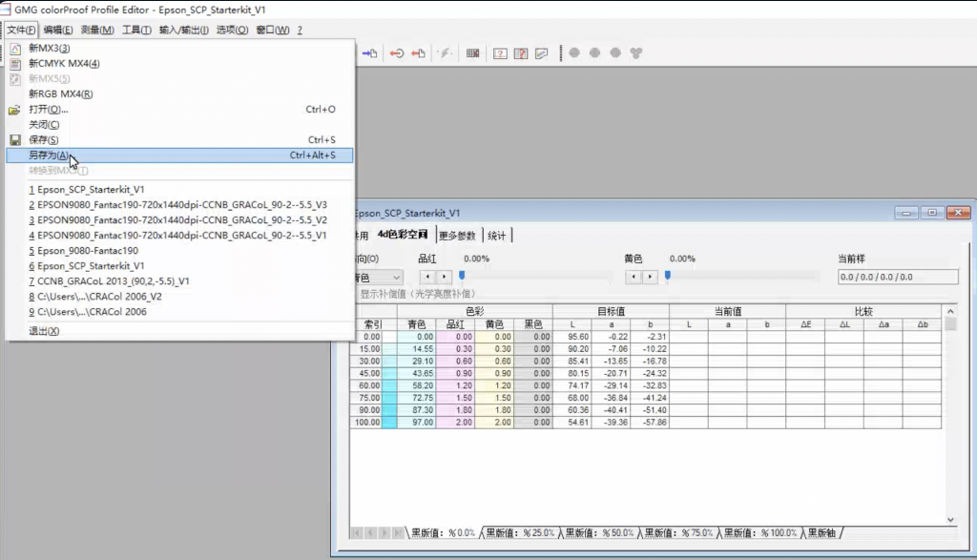The width and height of the screenshot is (977, 560).
Task: Select the 黑版值: %0.0% sheet tab
Action: point(443,533)
